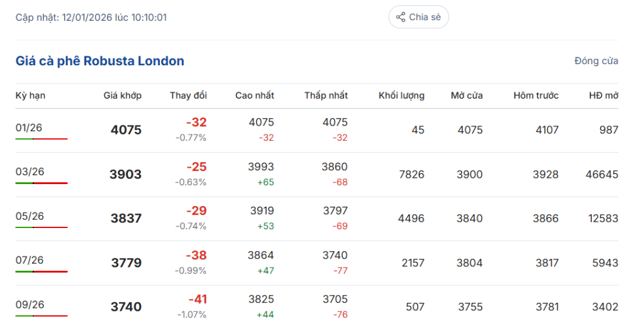
Task: Click the share icon next to Chia sẻ
Action: pos(401,17)
